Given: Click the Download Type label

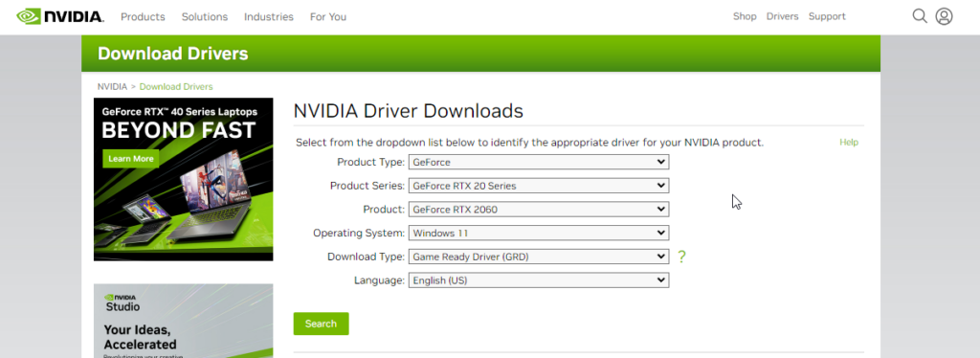Looking at the screenshot, I should click(x=367, y=257).
